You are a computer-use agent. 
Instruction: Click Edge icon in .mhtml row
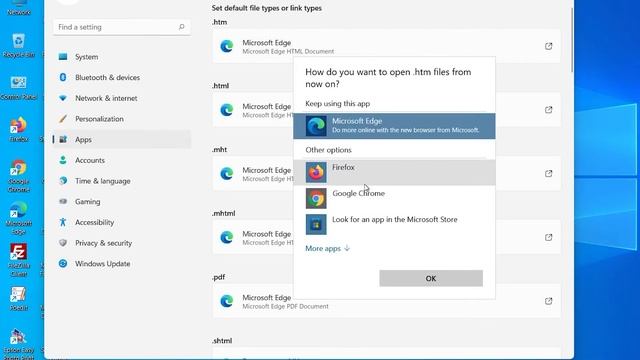pos(227,237)
